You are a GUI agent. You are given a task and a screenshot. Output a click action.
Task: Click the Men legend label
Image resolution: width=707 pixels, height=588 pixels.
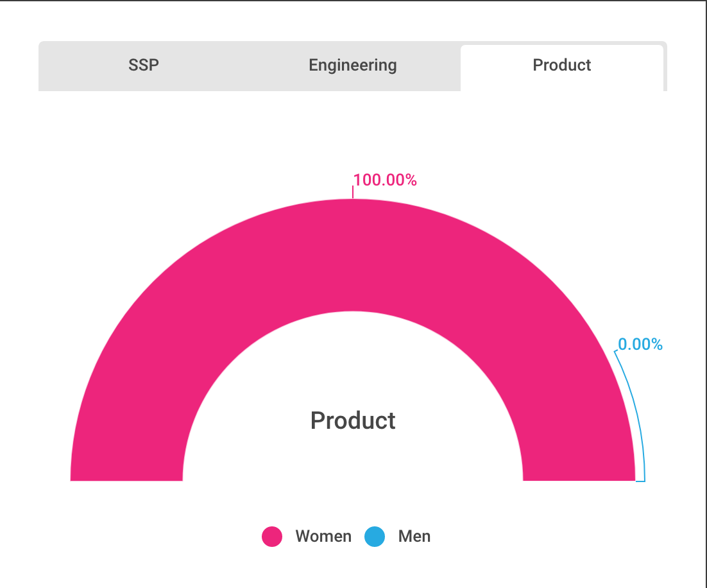click(414, 536)
